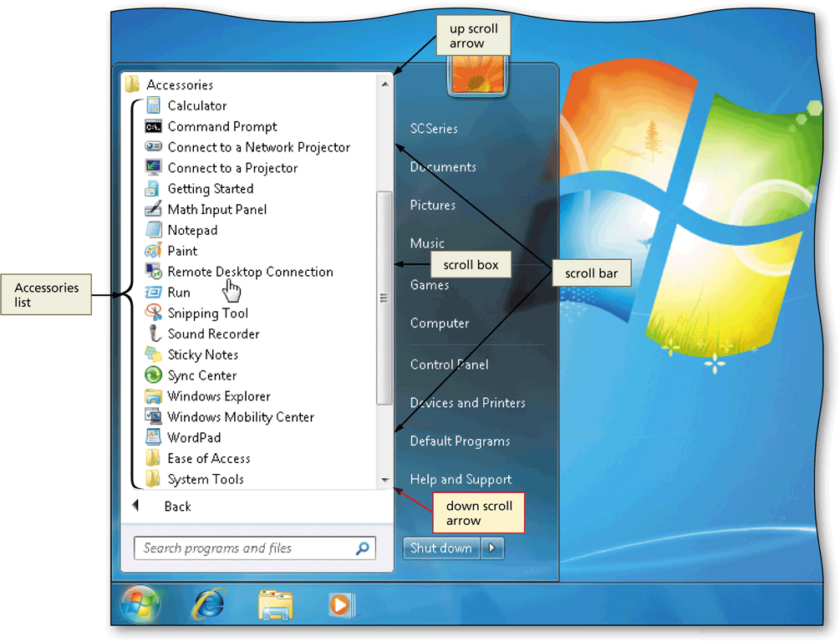
Task: Select the "Math Input Panel" text entry
Action: [217, 210]
